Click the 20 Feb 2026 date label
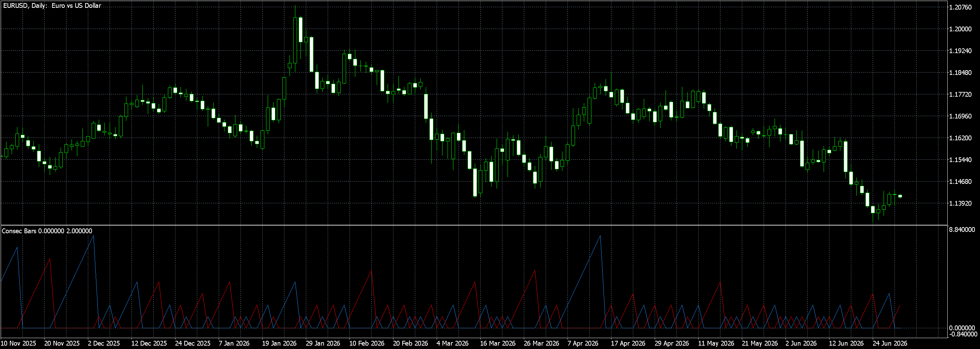 pyautogui.click(x=410, y=343)
